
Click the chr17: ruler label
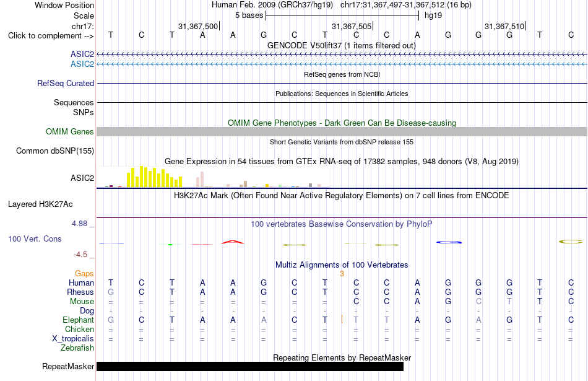click(x=83, y=26)
